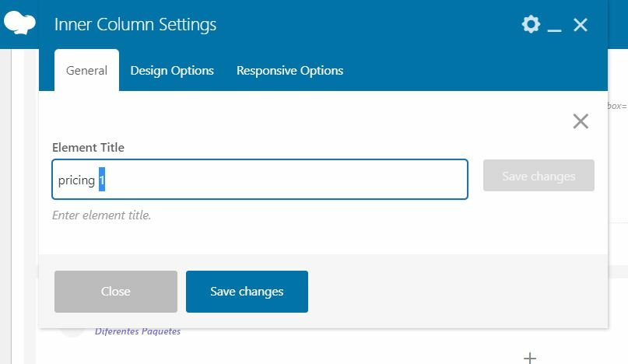This screenshot has height=364, width=628.
Task: Open the settings gear in dialog header
Action: click(x=531, y=24)
